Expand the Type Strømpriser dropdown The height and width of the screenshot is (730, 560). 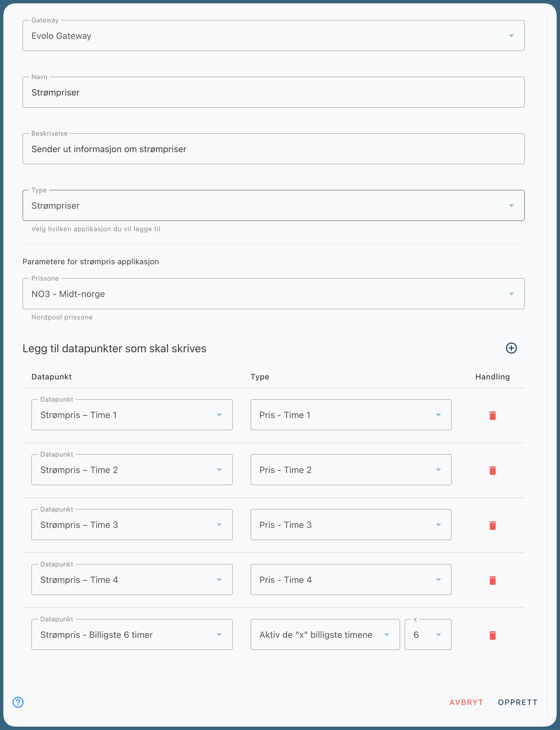273,206
